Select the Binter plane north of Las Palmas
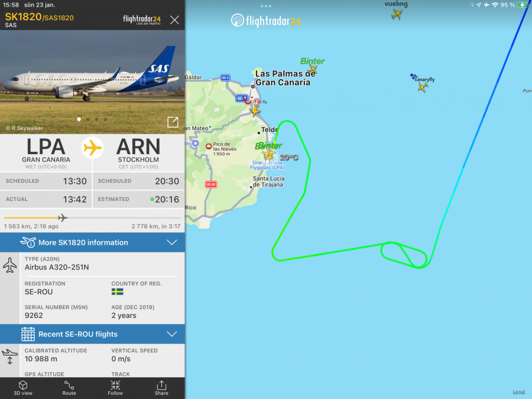Viewport: 532px width, 399px height. (x=313, y=70)
